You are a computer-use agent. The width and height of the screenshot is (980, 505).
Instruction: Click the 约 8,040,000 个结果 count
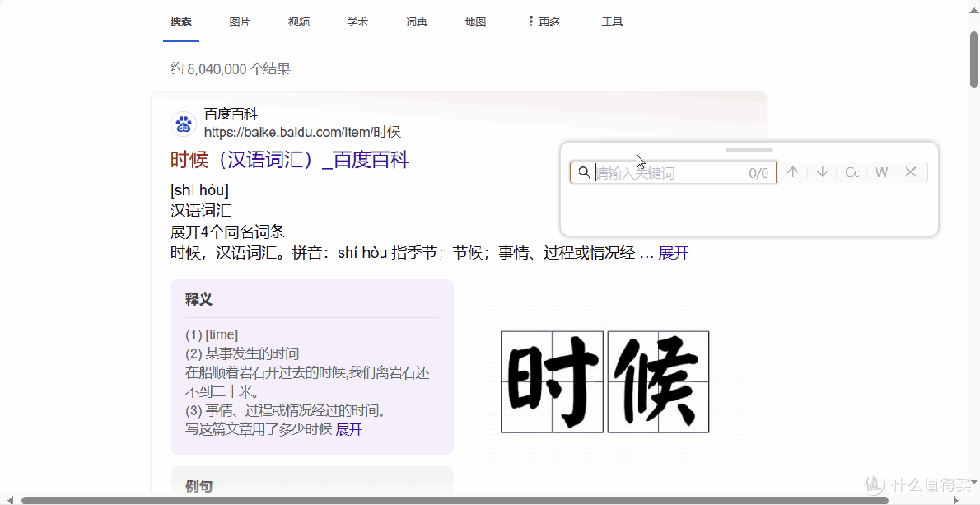coord(231,69)
